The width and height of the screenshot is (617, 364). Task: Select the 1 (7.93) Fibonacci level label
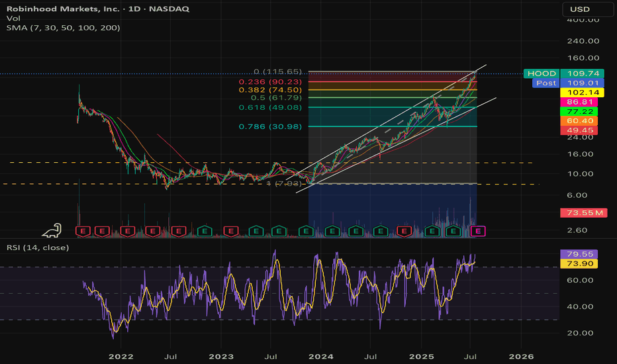tap(285, 183)
